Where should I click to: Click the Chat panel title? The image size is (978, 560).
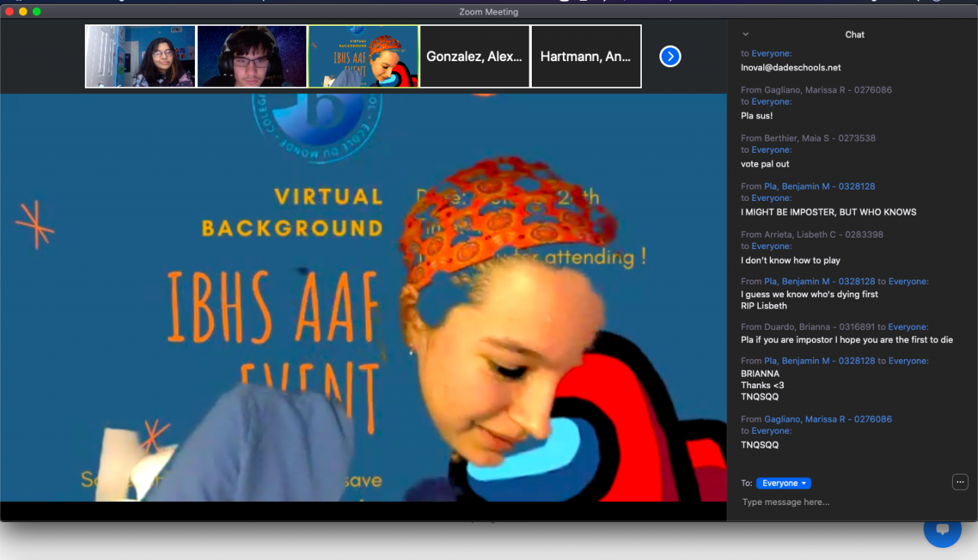coord(854,34)
